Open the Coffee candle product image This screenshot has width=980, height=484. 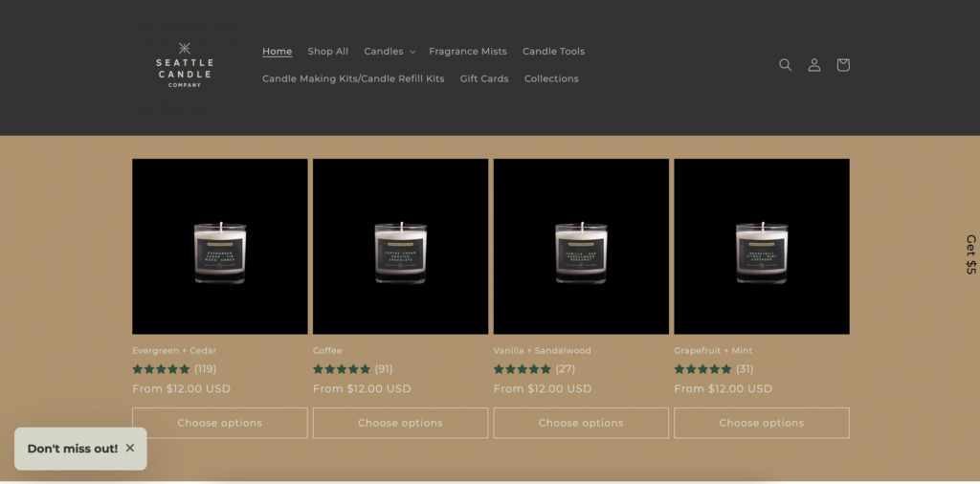click(400, 246)
